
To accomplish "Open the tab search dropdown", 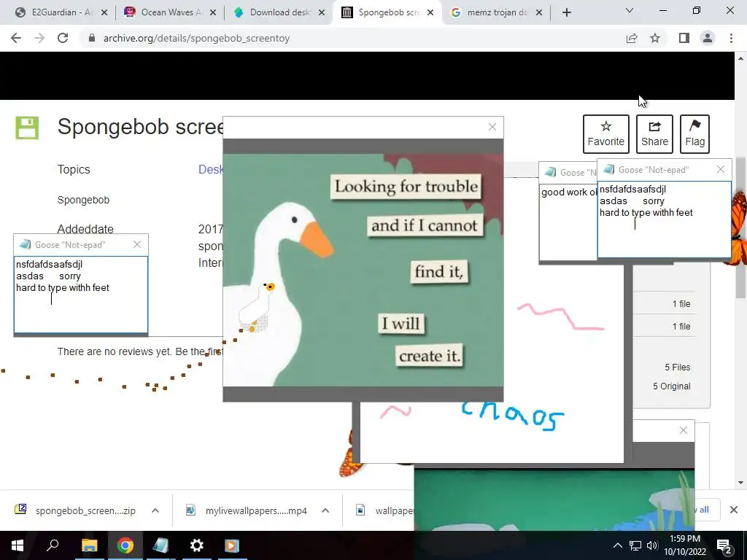I will tap(630, 10).
